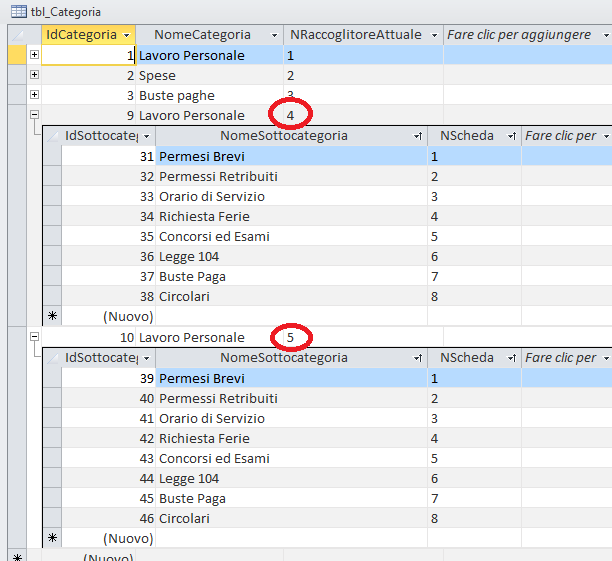The image size is (612, 561).
Task: Select 'Buste Paga' with Id 37
Action: (292, 276)
